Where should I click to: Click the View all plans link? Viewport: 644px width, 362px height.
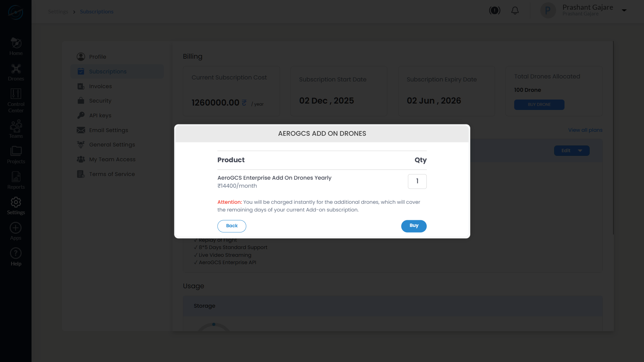point(585,130)
